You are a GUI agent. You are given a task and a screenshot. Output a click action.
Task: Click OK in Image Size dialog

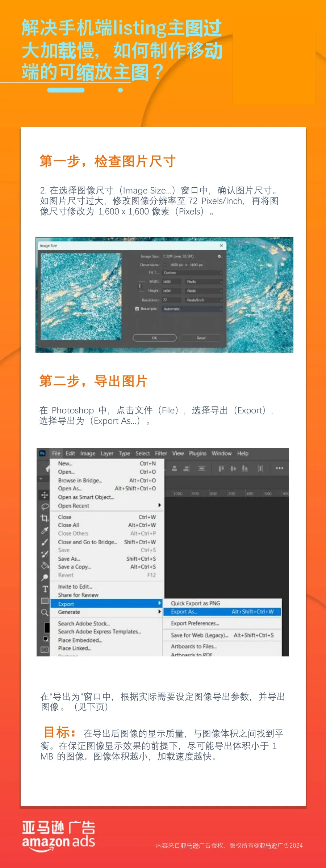coord(155,338)
